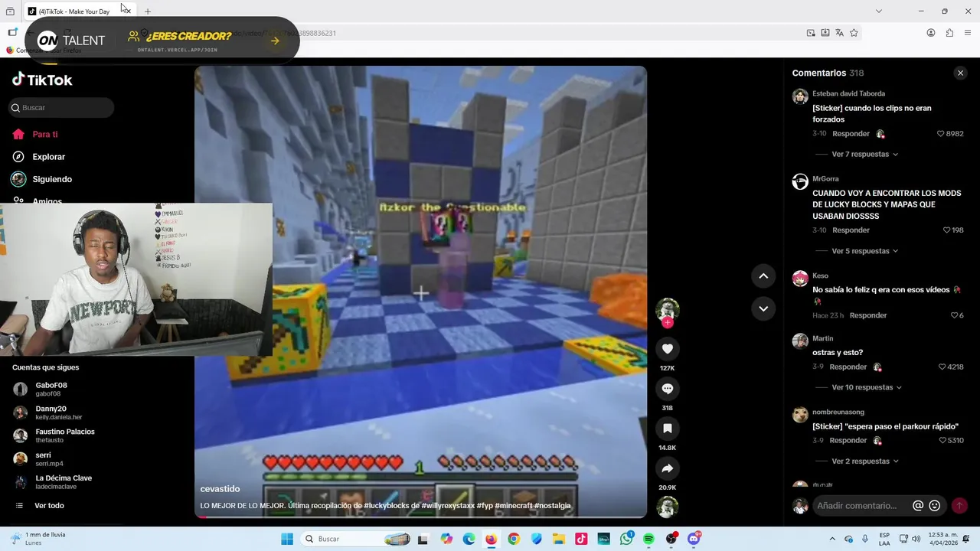Open creator avatar beside the video

coord(668,309)
